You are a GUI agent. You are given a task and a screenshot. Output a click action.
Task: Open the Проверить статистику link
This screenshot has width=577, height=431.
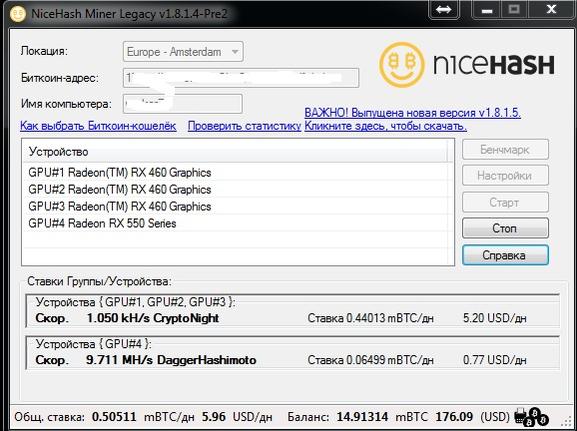tap(244, 126)
